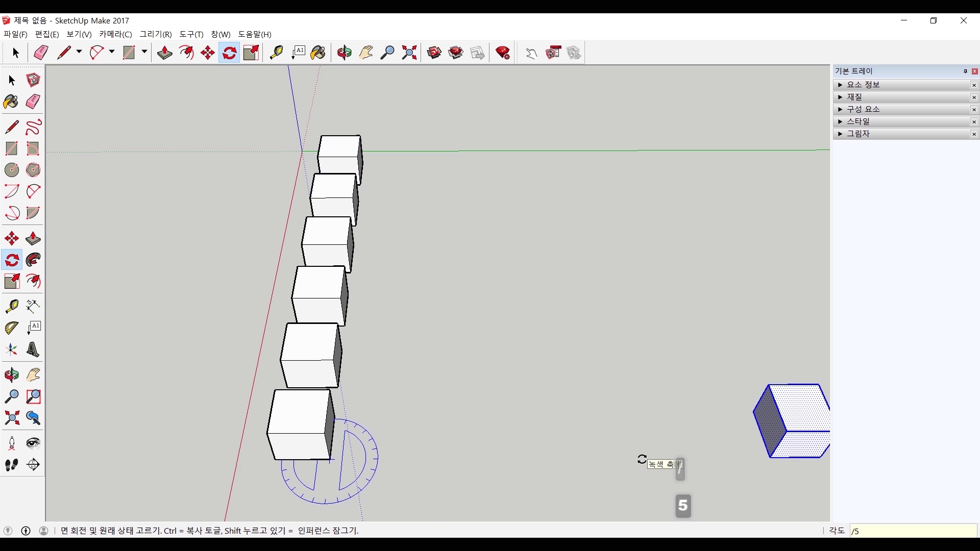Screen dimensions: 980x551
Task: Open the 카메라(C) menu
Action: pos(115,34)
